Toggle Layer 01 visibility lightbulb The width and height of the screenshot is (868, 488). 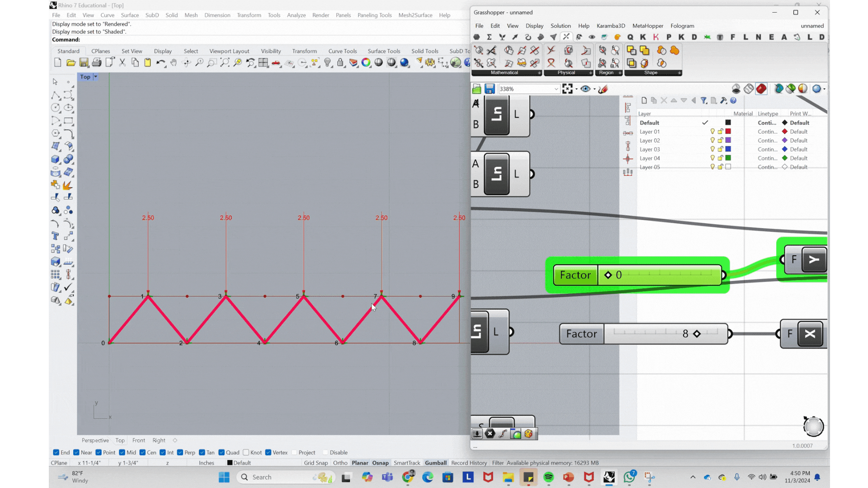[712, 131]
